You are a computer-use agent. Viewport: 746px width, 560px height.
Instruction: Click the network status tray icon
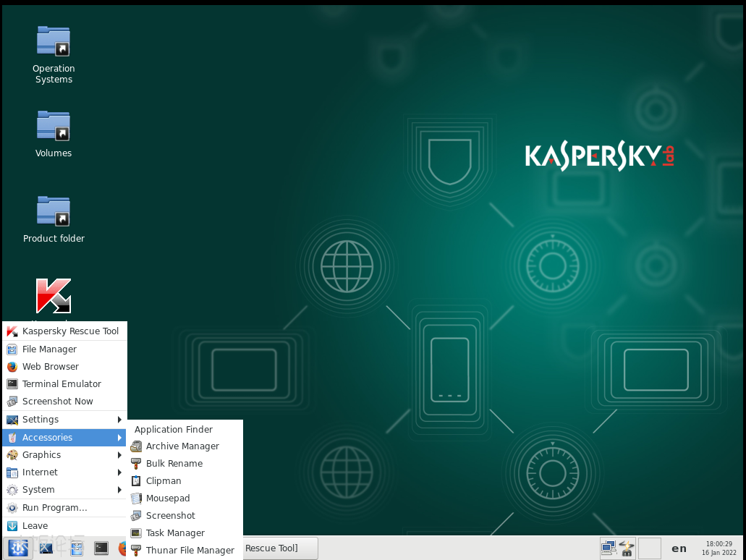(609, 548)
